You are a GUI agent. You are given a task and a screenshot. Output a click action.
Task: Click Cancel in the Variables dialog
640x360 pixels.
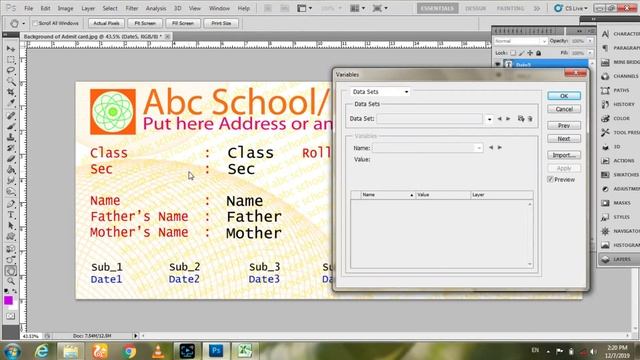pos(564,109)
